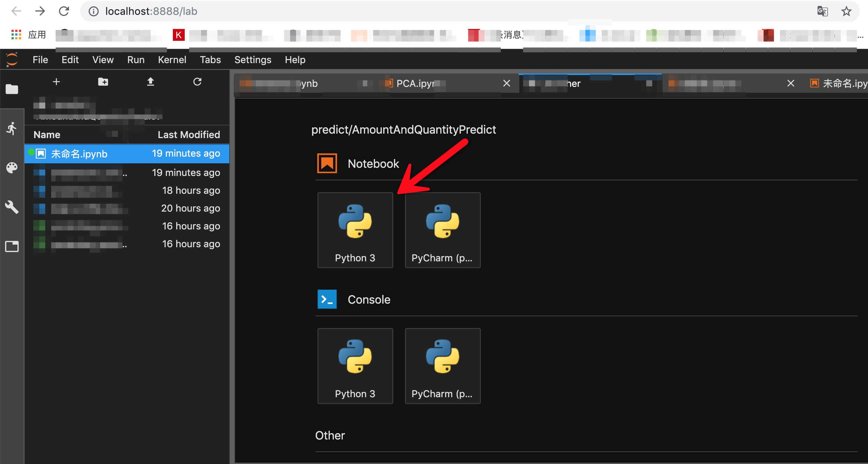Open the Running Terminals and Kernels panel

[12, 129]
